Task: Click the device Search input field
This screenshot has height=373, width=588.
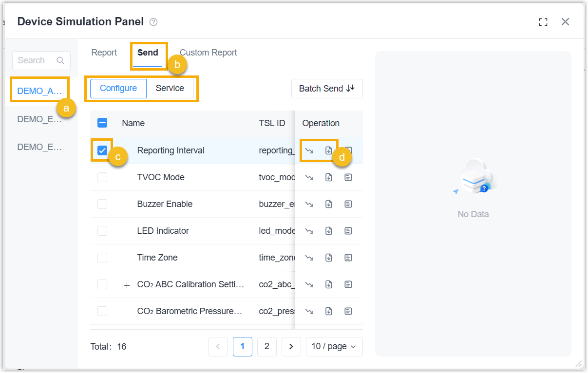Action: coord(37,60)
